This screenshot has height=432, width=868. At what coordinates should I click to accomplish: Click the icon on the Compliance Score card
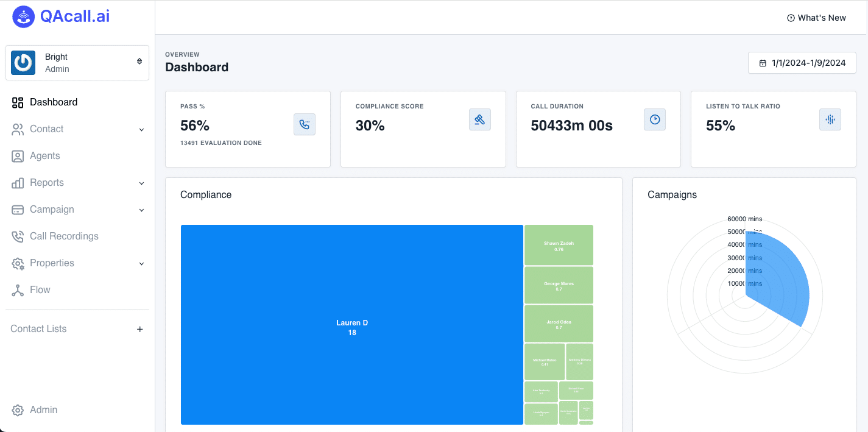click(x=479, y=119)
